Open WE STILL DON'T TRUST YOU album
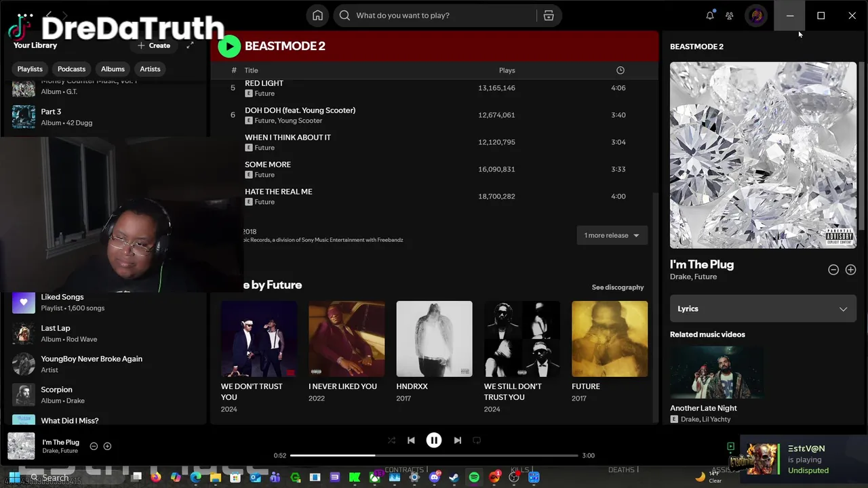The image size is (868, 488). [522, 339]
